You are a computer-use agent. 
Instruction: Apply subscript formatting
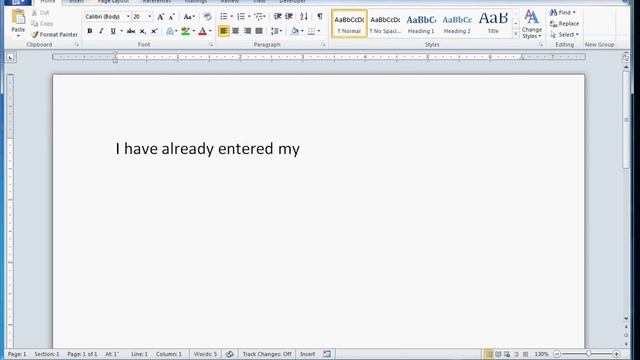click(x=142, y=31)
